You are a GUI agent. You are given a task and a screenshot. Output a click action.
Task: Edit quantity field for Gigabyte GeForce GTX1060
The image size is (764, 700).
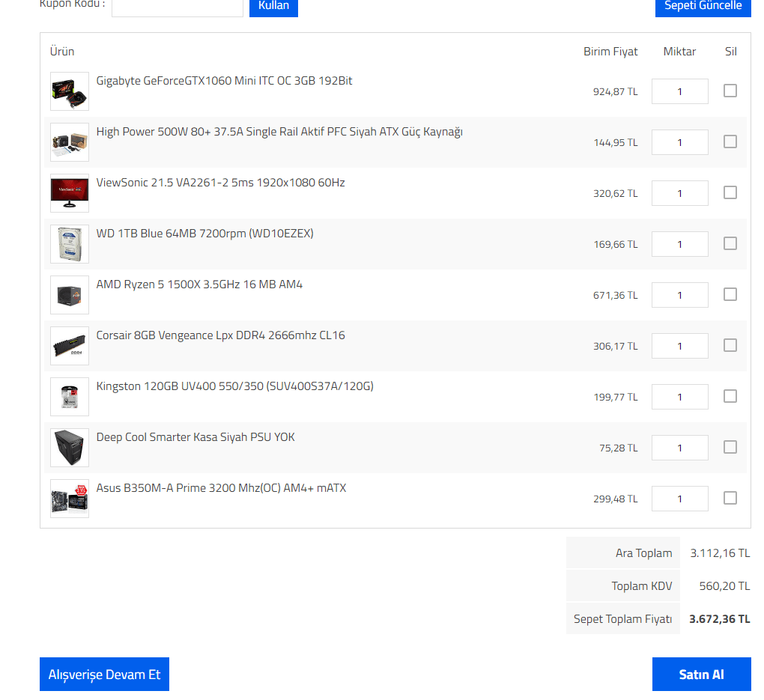click(679, 91)
